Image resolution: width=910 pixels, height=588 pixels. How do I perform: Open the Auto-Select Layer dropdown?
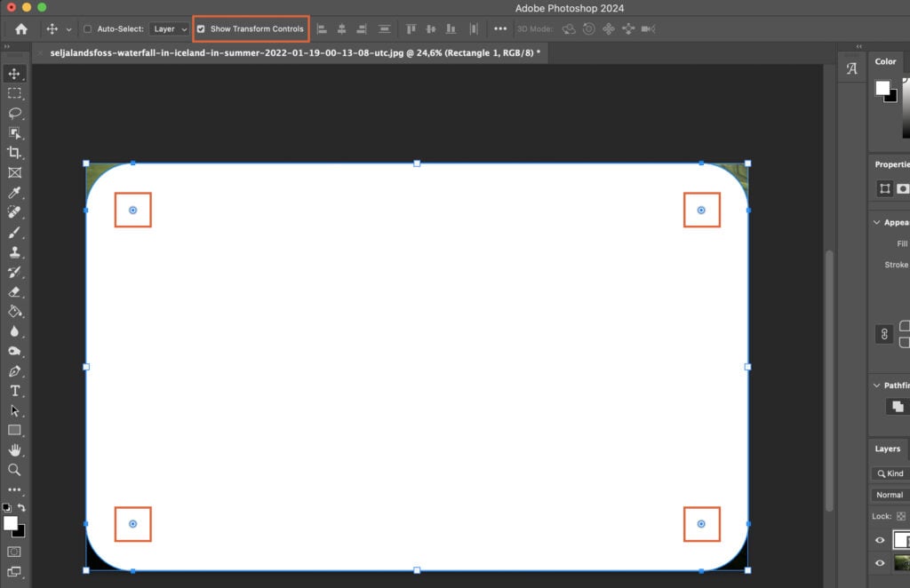170,28
